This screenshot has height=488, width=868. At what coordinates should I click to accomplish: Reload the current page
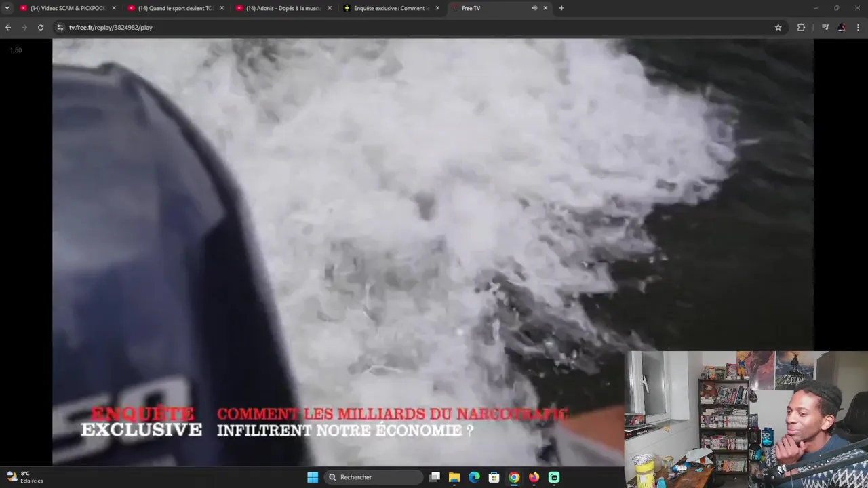coord(41,28)
